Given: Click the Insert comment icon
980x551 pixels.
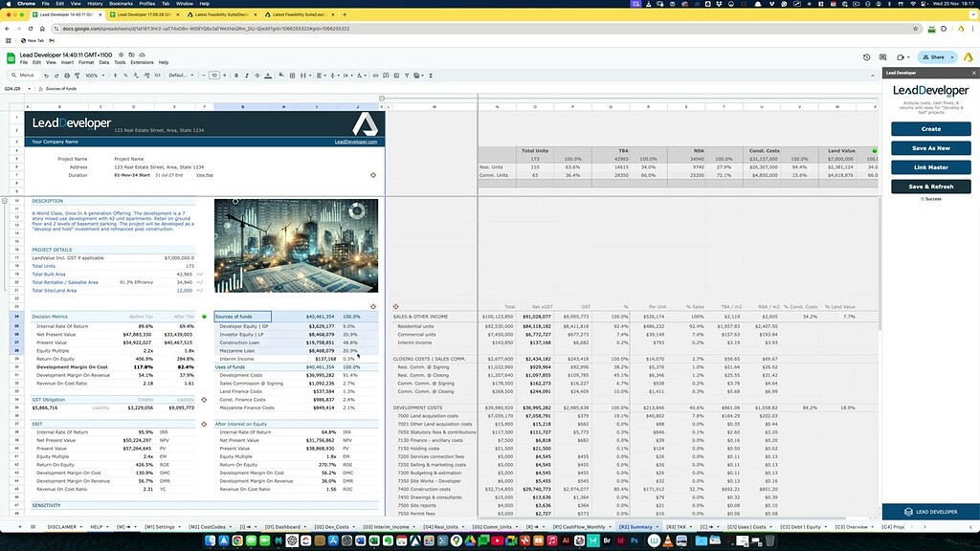Looking at the screenshot, I should pyautogui.click(x=386, y=75).
